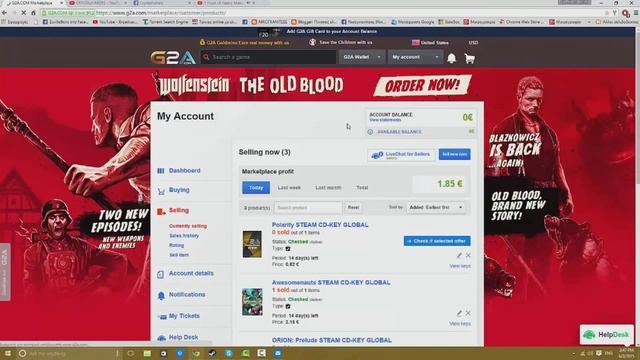The width and height of the screenshot is (640, 360).
Task: Click Save the Children link
Action: (345, 42)
